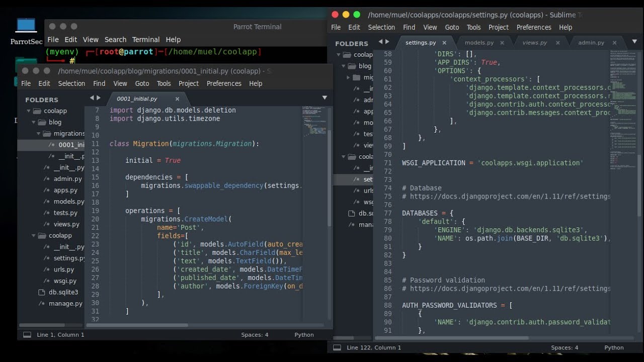Image resolution: width=644 pixels, height=362 pixels.
Task: Click panel switcher icon in coolapp status bar
Action: (27, 335)
